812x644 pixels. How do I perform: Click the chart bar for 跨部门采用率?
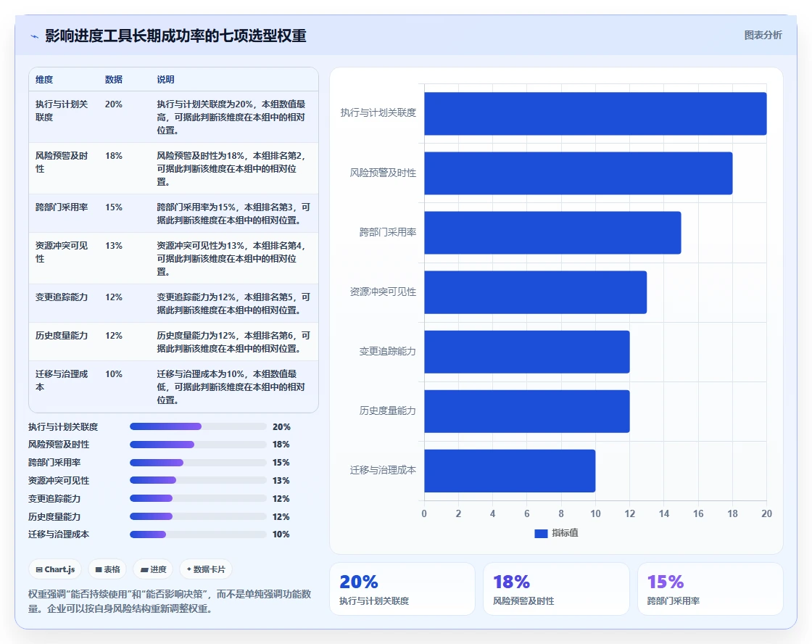pyautogui.click(x=552, y=233)
